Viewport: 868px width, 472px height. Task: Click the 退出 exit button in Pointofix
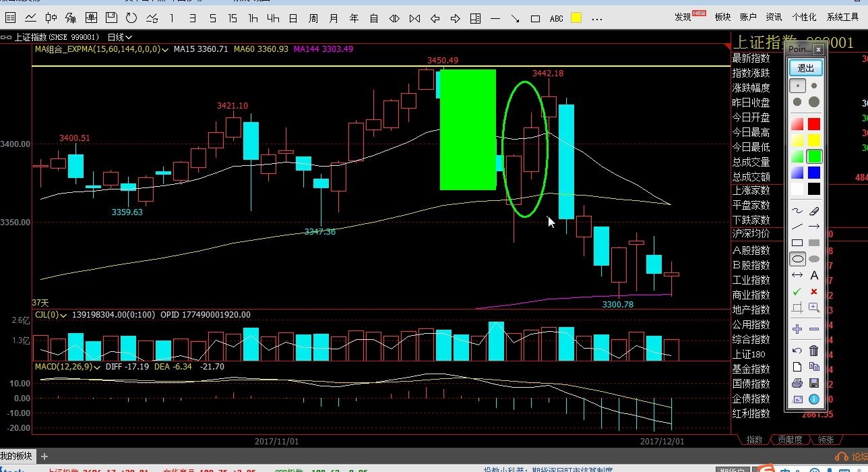(806, 68)
